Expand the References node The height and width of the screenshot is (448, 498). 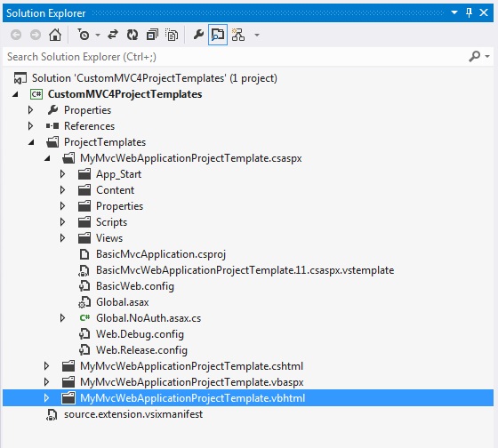coord(30,126)
